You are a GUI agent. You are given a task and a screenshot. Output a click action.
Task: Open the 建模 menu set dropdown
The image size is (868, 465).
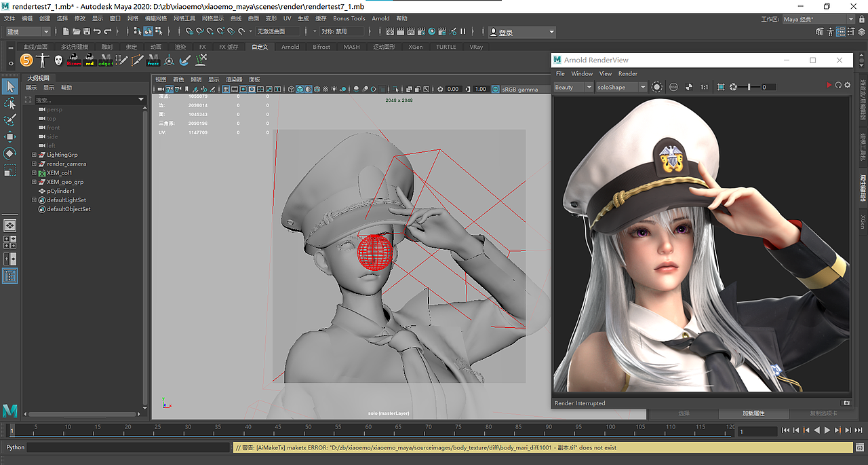[x=28, y=31]
